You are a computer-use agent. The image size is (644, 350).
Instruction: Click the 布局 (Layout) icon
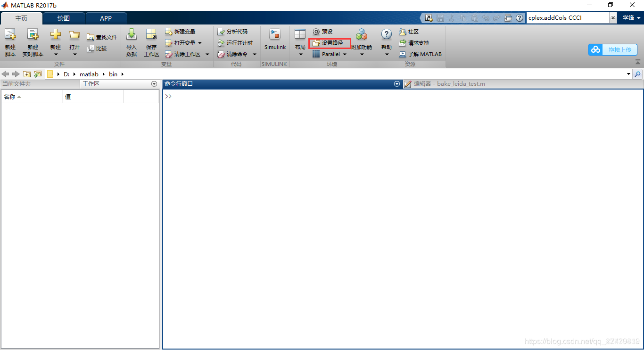tap(300, 34)
